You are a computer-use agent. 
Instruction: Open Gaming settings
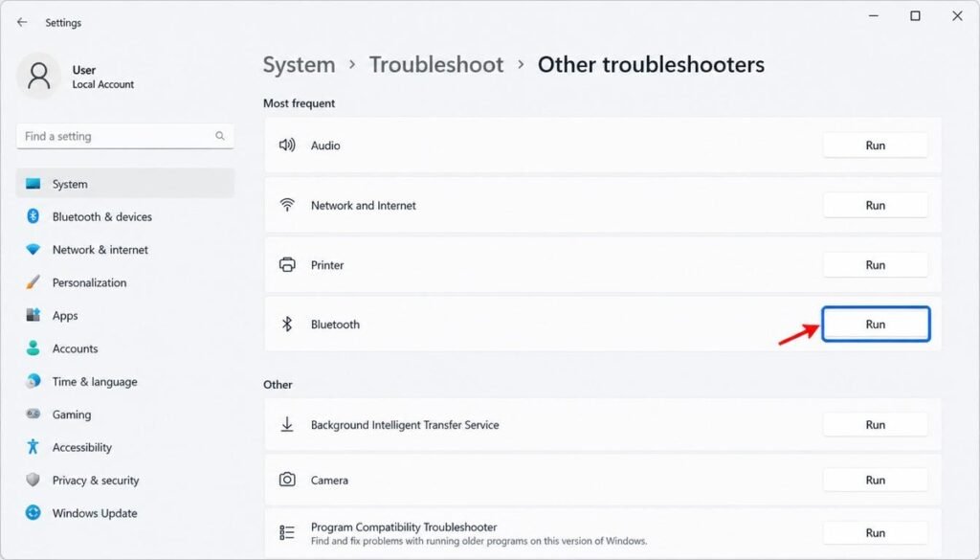pos(125,414)
